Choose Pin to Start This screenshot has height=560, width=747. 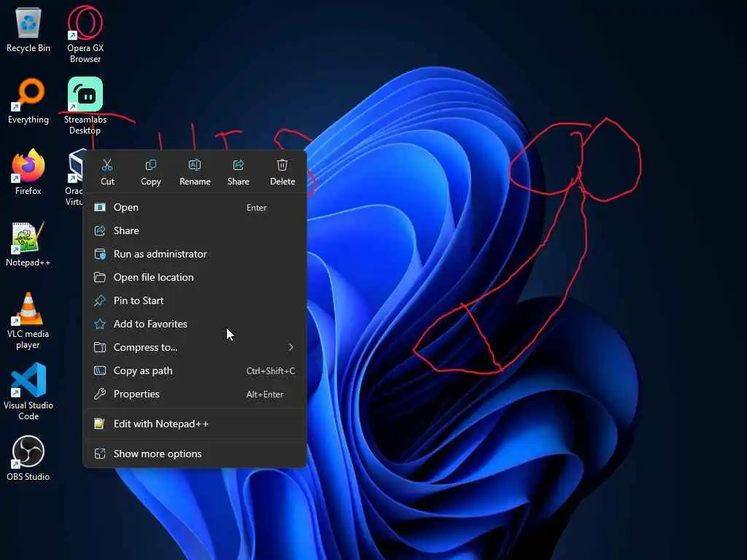195,301
